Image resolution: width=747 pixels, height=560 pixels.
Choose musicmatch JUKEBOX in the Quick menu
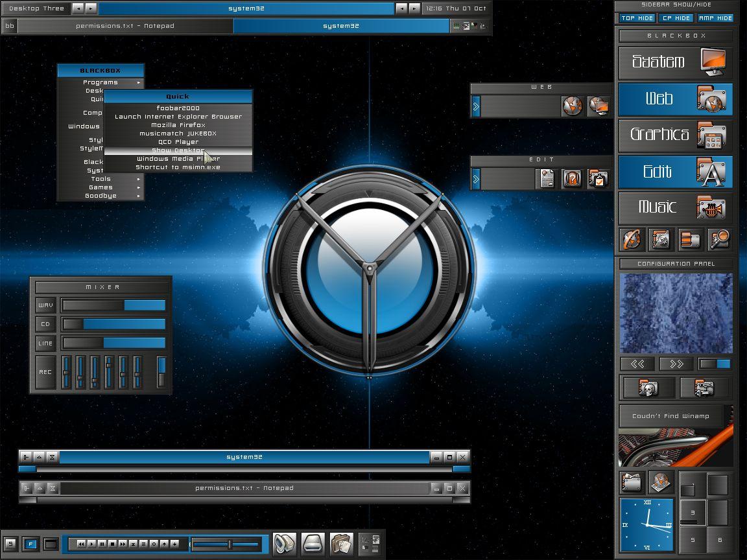tap(178, 134)
